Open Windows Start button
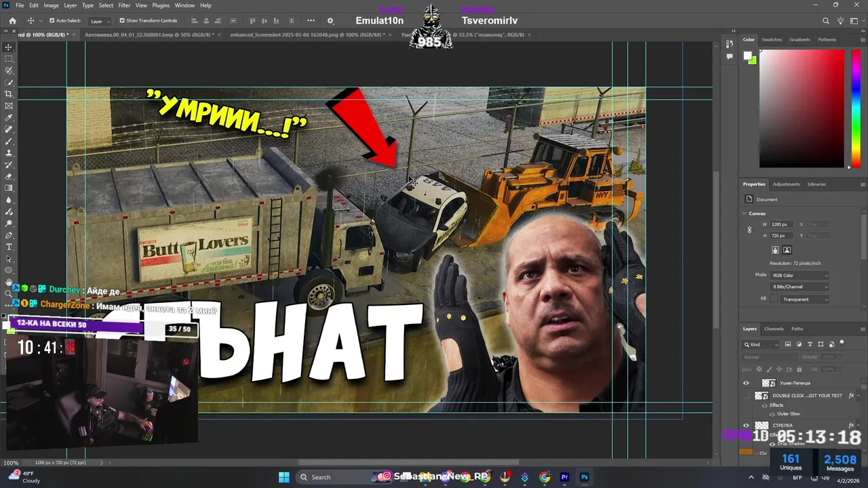868x488 pixels. point(284,477)
